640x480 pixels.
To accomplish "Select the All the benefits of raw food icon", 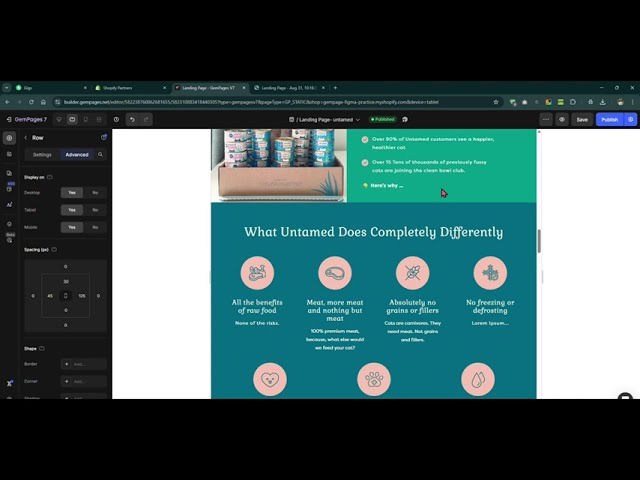I will tap(257, 273).
